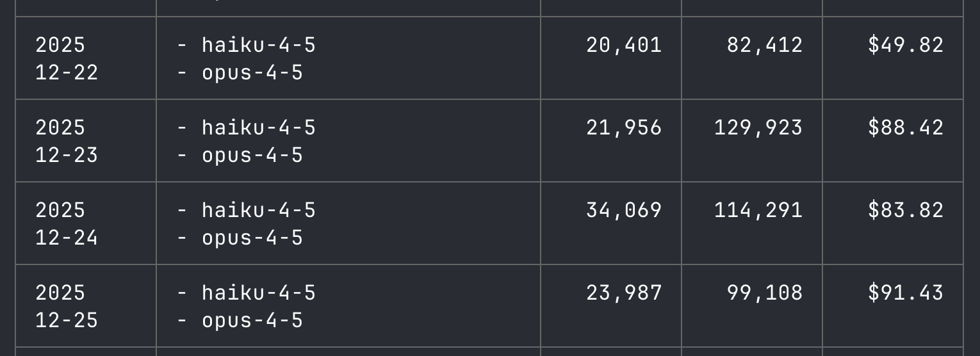
Task: Select the 2025 12-23 date cell
Action: 67,141
